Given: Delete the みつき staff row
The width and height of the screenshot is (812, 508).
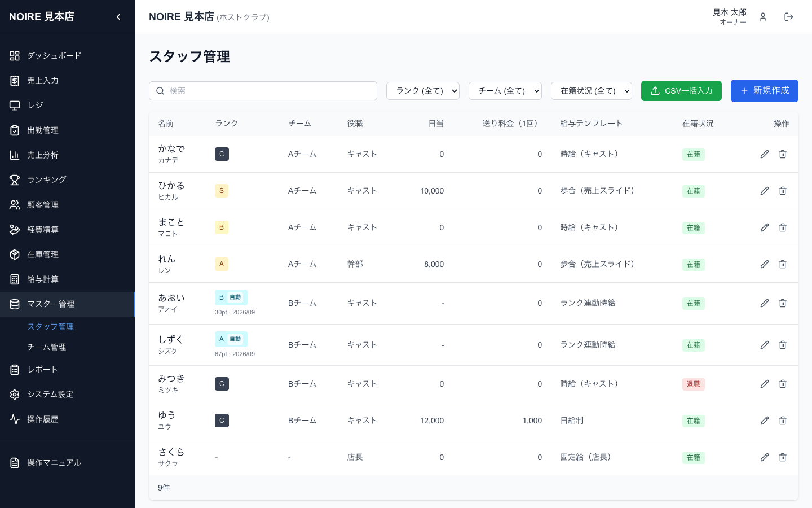Looking at the screenshot, I should coord(783,384).
